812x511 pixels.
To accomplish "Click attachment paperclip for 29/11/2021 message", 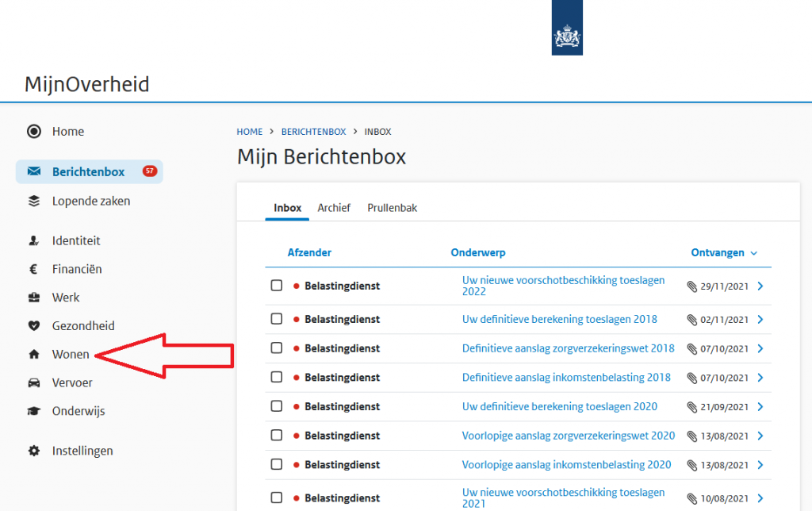I will [x=691, y=286].
